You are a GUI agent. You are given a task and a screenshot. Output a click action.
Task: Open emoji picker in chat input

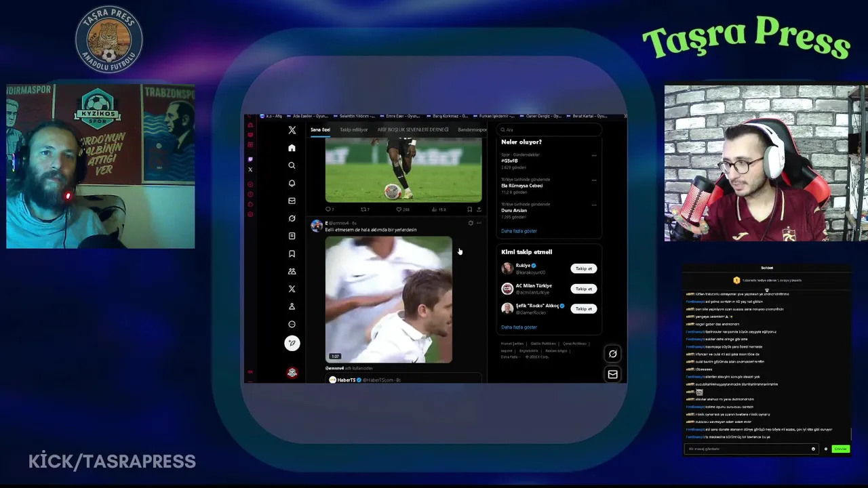click(813, 449)
